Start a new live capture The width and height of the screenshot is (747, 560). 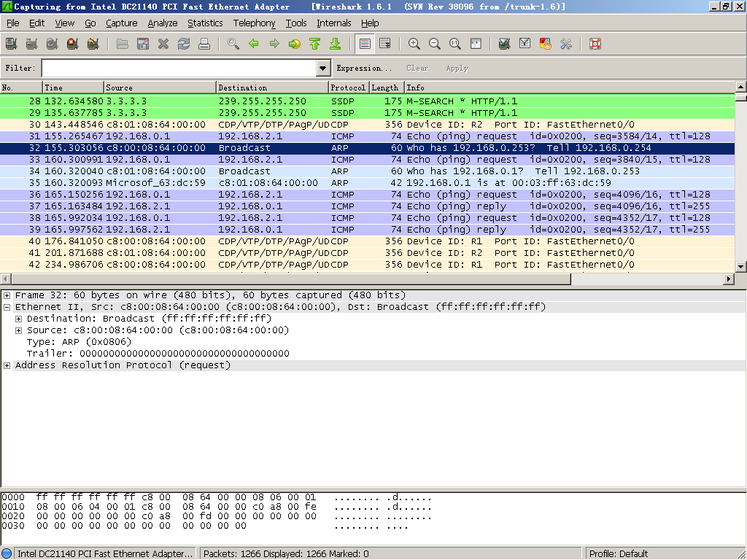[x=53, y=44]
